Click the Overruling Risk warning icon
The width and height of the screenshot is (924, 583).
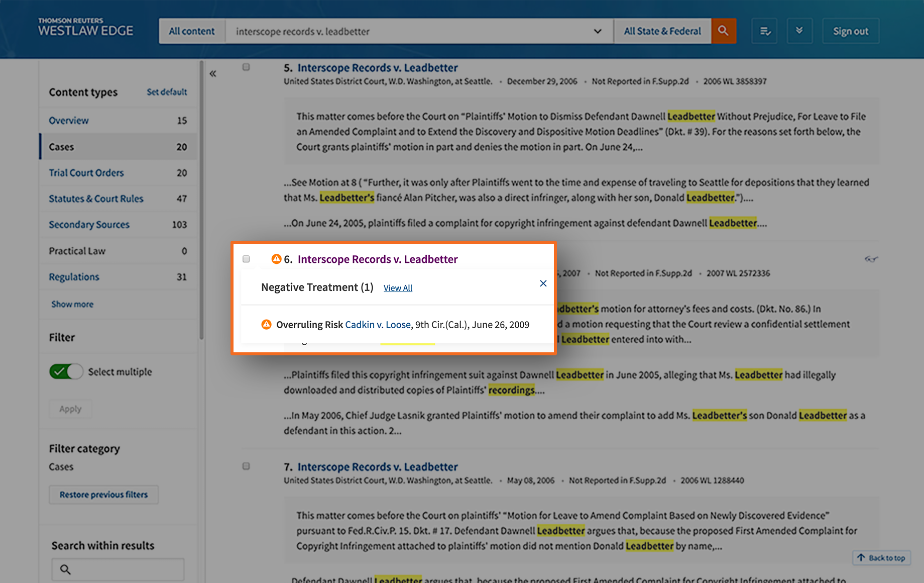(x=266, y=325)
